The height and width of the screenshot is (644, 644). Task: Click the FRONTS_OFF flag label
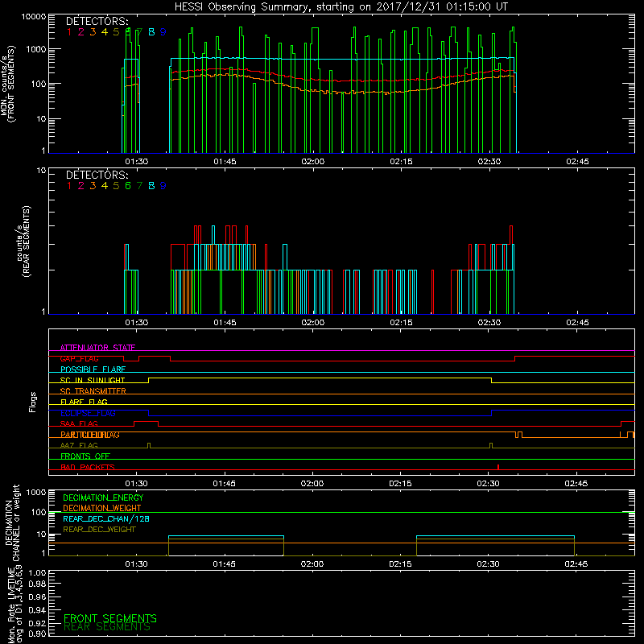pos(85,456)
